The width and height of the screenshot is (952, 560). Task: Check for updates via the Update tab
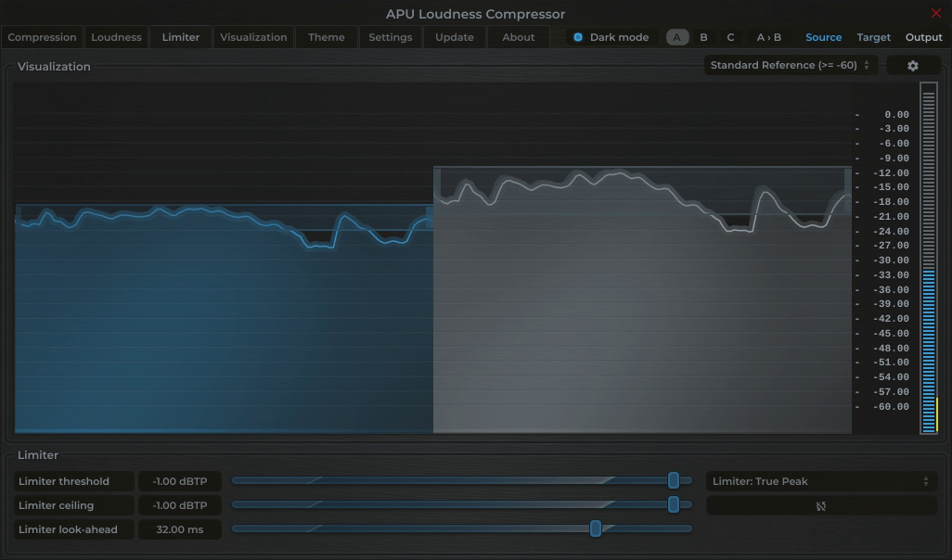click(x=454, y=37)
